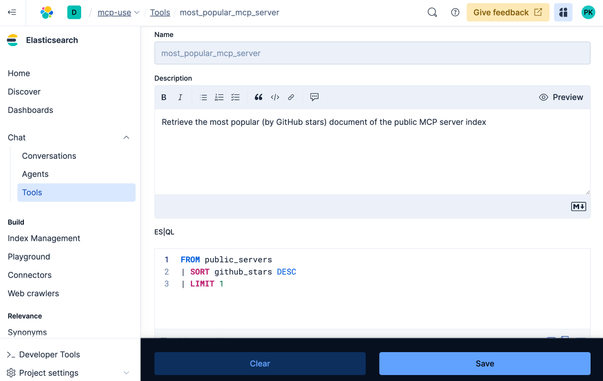Toggle description Preview mode
This screenshot has height=381, width=603.
tap(561, 97)
